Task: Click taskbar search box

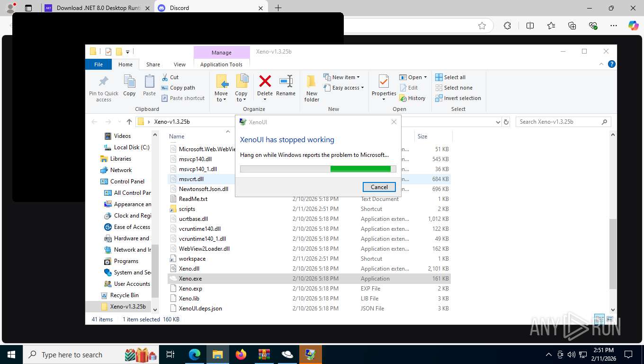Action: pyautogui.click(x=91, y=355)
